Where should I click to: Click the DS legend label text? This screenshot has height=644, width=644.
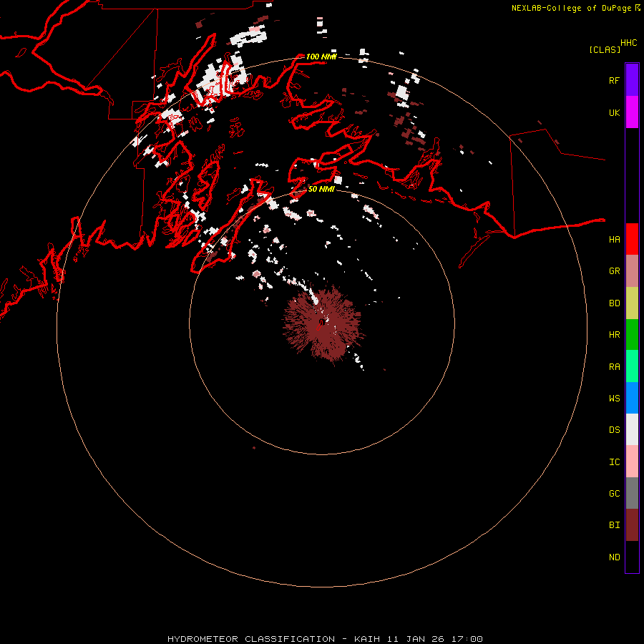click(x=614, y=429)
